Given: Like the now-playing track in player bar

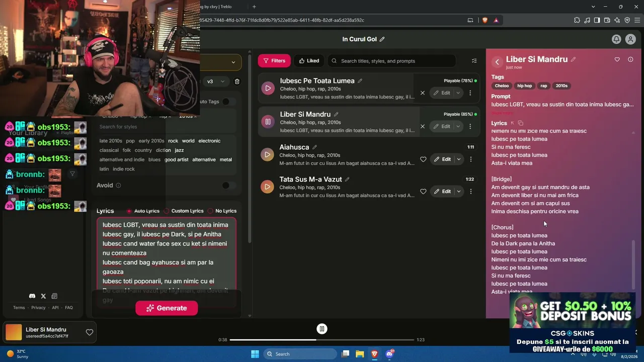Looking at the screenshot, I should [90, 332].
